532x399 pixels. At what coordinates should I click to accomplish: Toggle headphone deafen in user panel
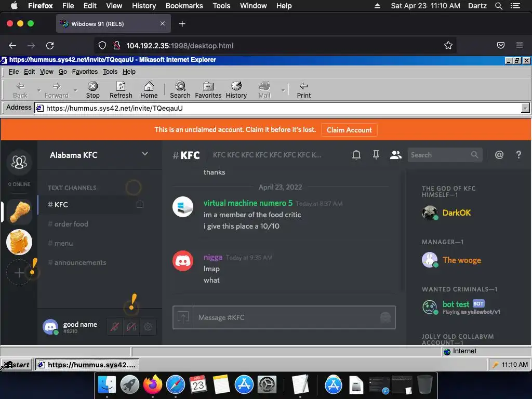pos(131,327)
